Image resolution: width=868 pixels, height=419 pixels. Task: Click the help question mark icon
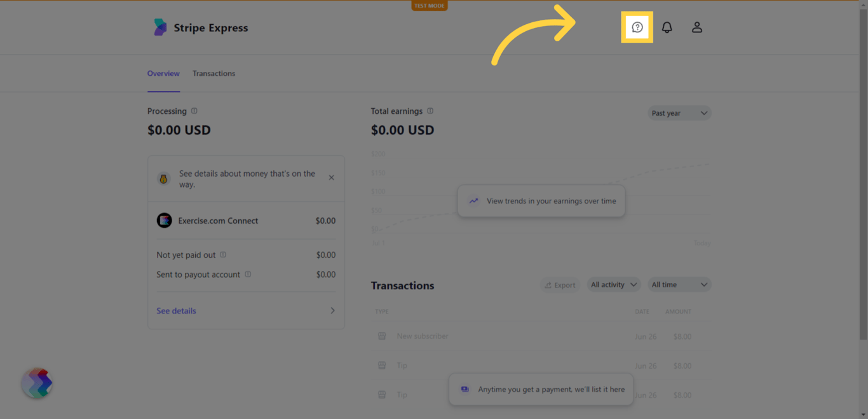(637, 27)
